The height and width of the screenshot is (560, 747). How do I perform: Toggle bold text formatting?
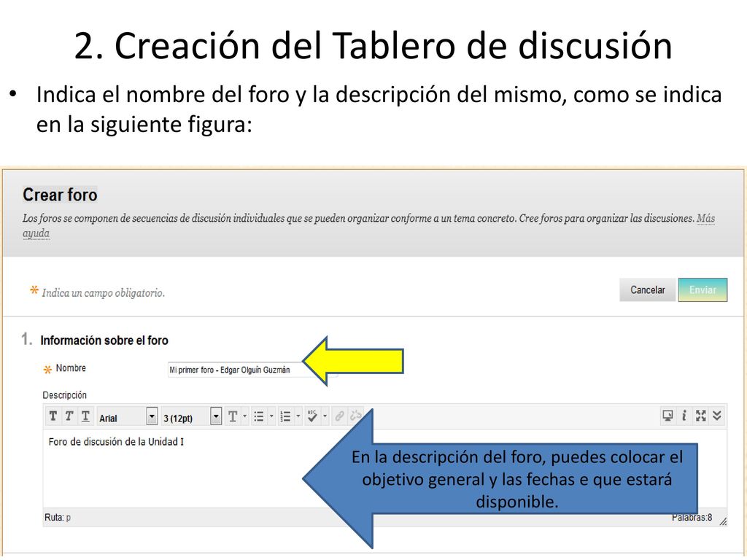coord(53,416)
